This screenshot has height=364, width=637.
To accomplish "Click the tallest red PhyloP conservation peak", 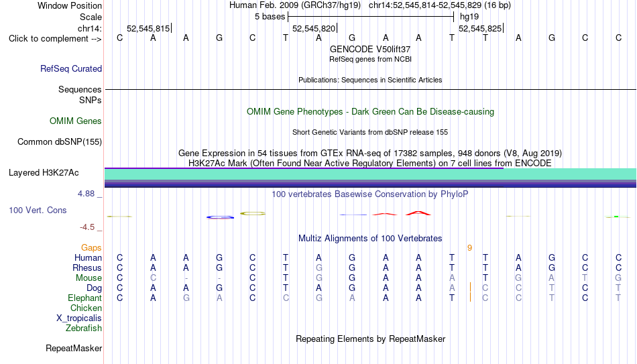I will (418, 213).
